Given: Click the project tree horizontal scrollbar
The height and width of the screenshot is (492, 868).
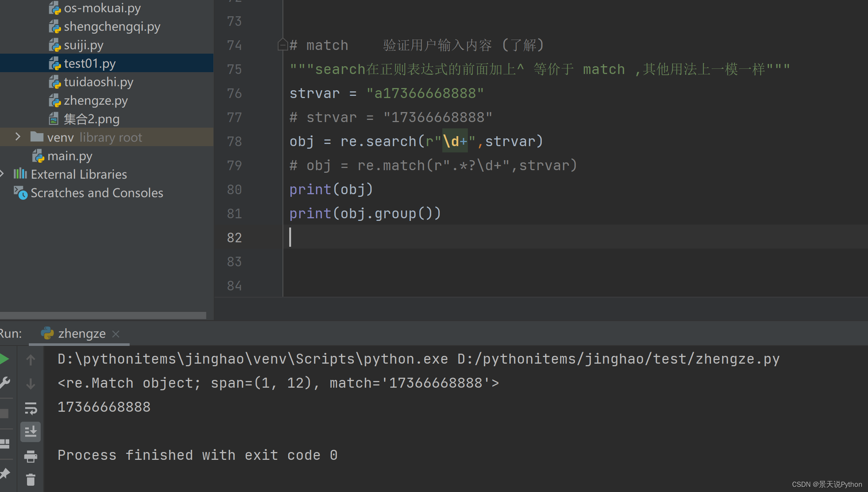Looking at the screenshot, I should point(103,315).
